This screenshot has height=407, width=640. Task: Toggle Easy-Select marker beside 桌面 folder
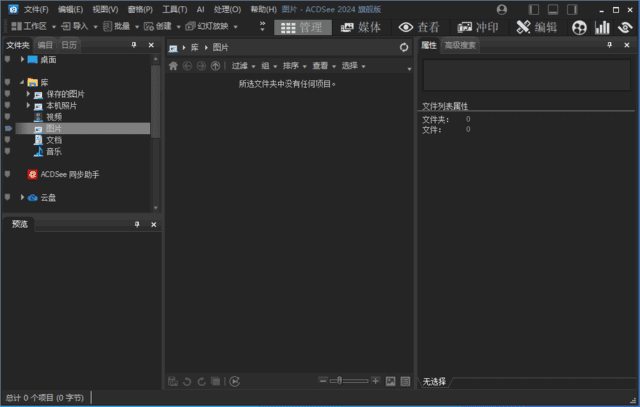(x=8, y=59)
